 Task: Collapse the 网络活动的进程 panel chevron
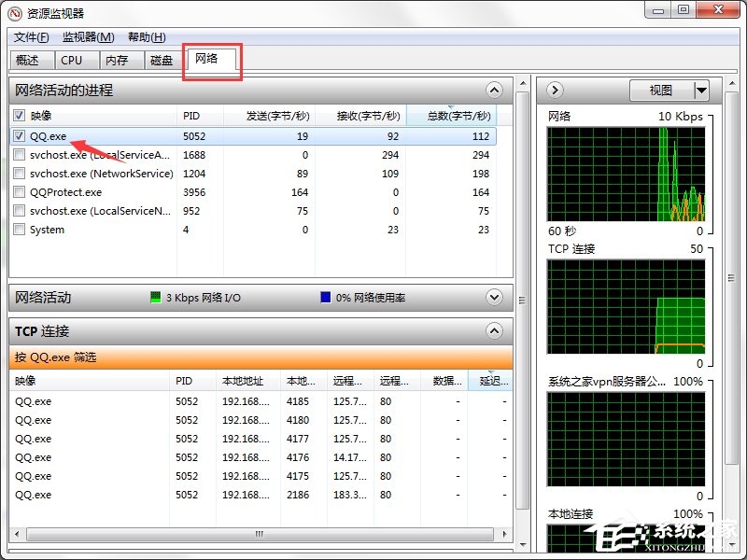494,91
